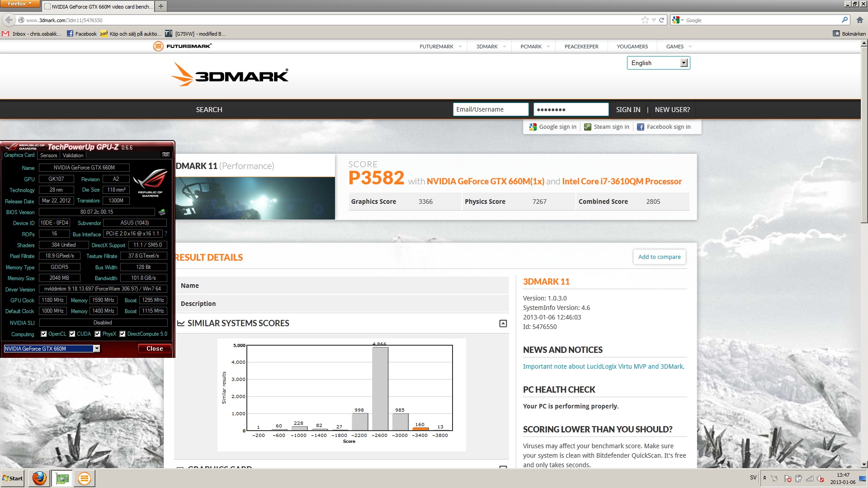This screenshot has width=868, height=488.
Task: Open a new tab with the plus button
Action: point(161,6)
